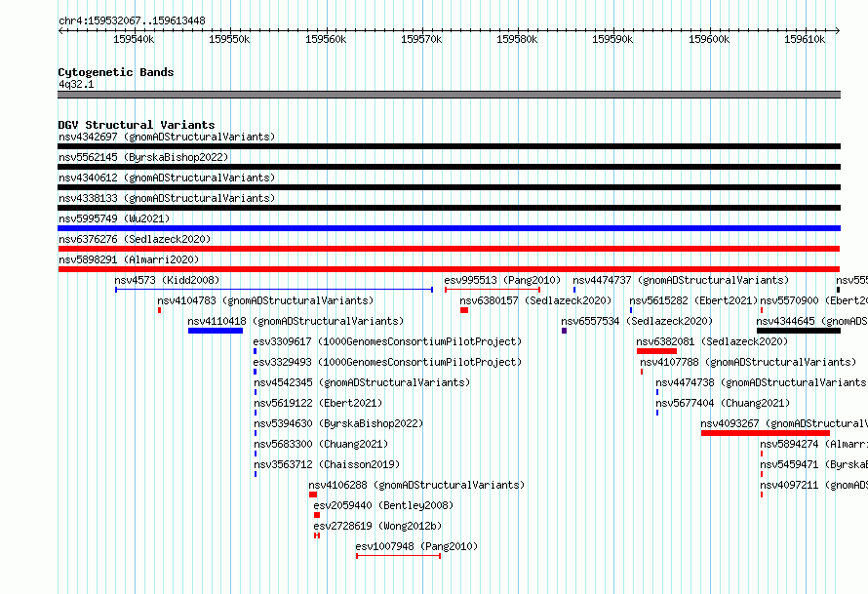The image size is (868, 594).
Task: Click the red bar under nsv6376276
Action: (x=449, y=249)
